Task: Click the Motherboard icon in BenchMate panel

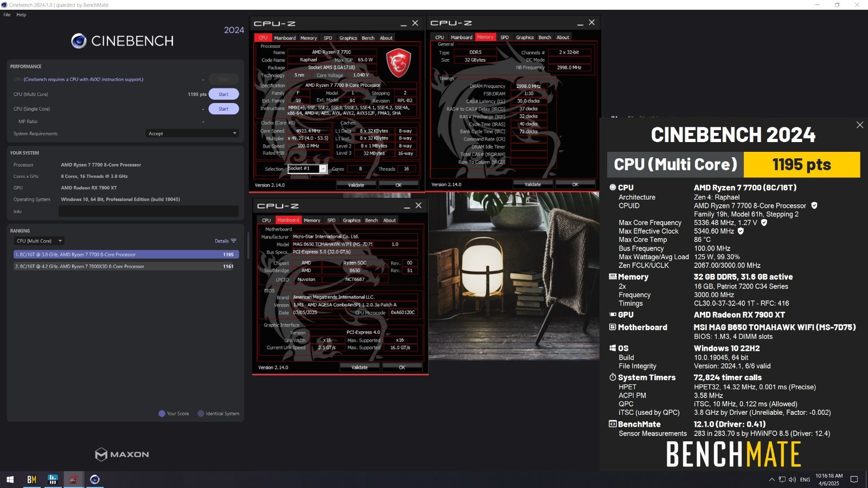Action: (612, 327)
